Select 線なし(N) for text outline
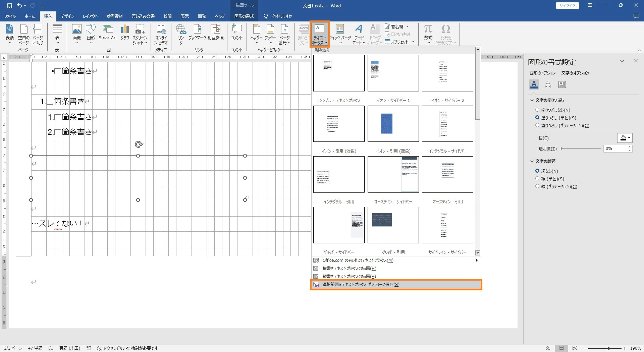Viewport: 644px width, 352px height. (546, 171)
